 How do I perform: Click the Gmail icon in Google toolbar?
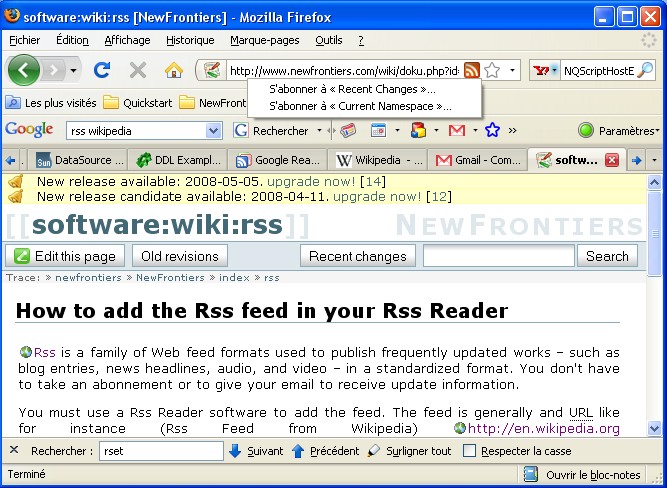456,130
